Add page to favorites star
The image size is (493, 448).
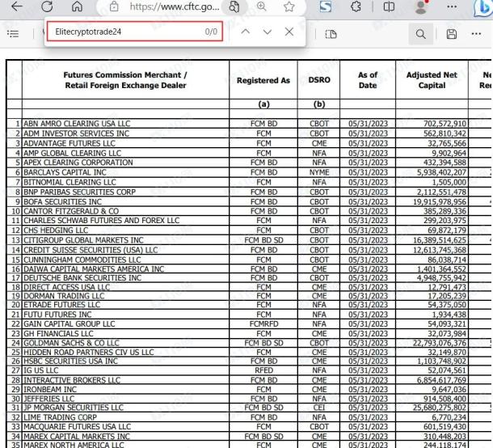(289, 6)
